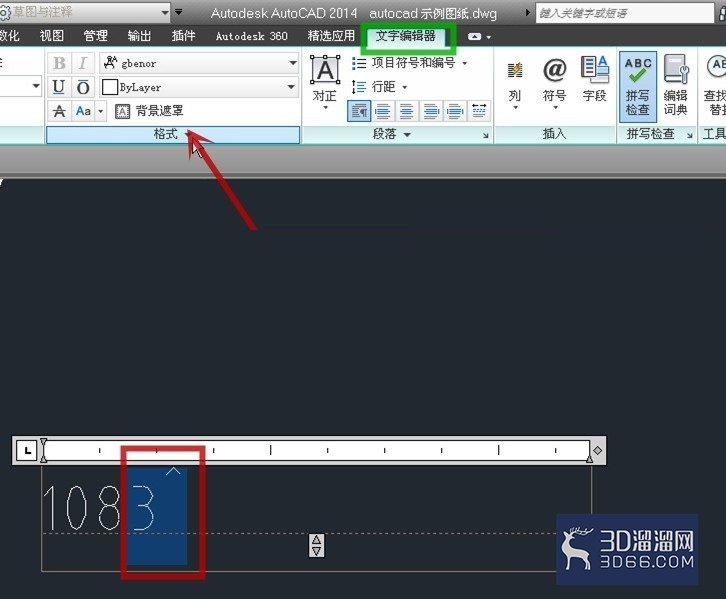The height and width of the screenshot is (599, 726).
Task: Click the ByLayer color swatch
Action: click(x=109, y=87)
